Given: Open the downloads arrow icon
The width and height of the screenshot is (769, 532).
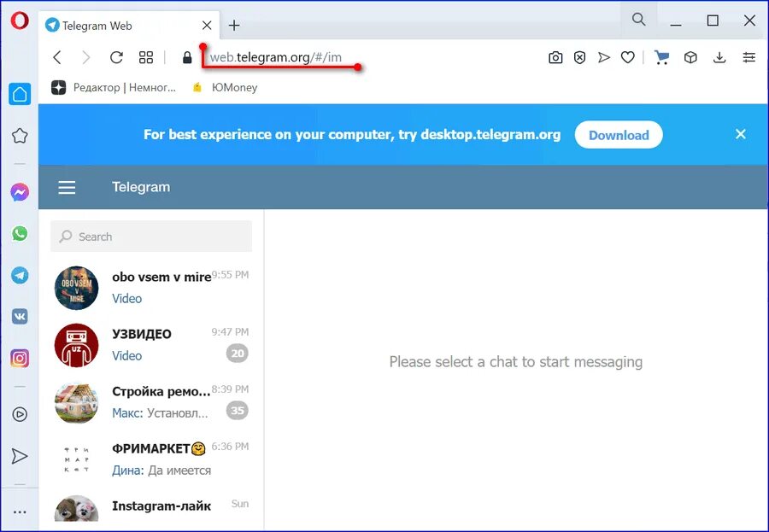Looking at the screenshot, I should (x=719, y=58).
